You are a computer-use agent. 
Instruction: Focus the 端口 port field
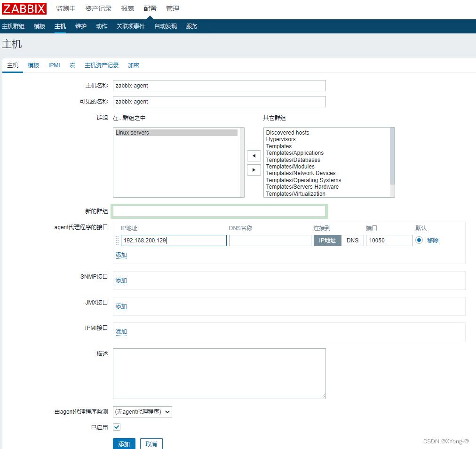pyautogui.click(x=389, y=241)
